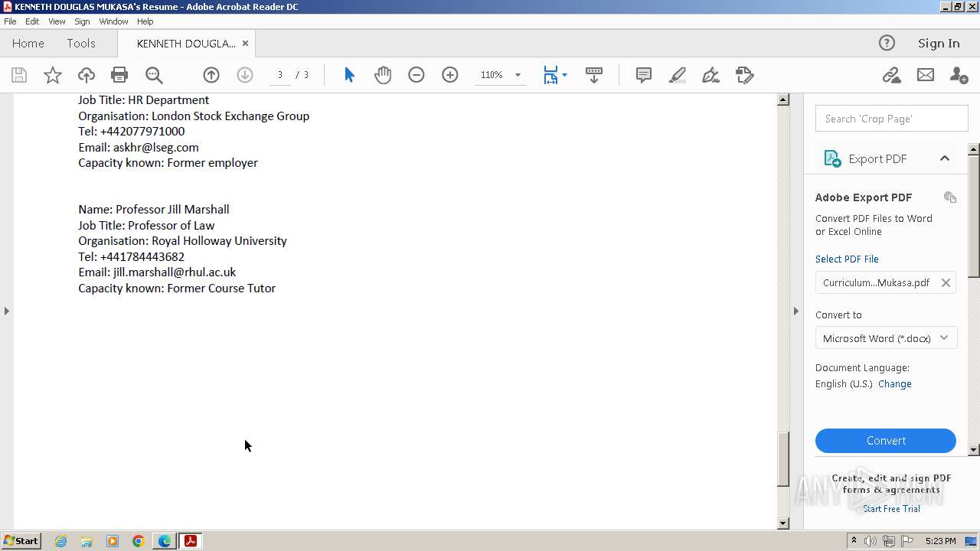The image size is (980, 551).
Task: Click the Search 'Crop Page' field
Action: tap(892, 119)
